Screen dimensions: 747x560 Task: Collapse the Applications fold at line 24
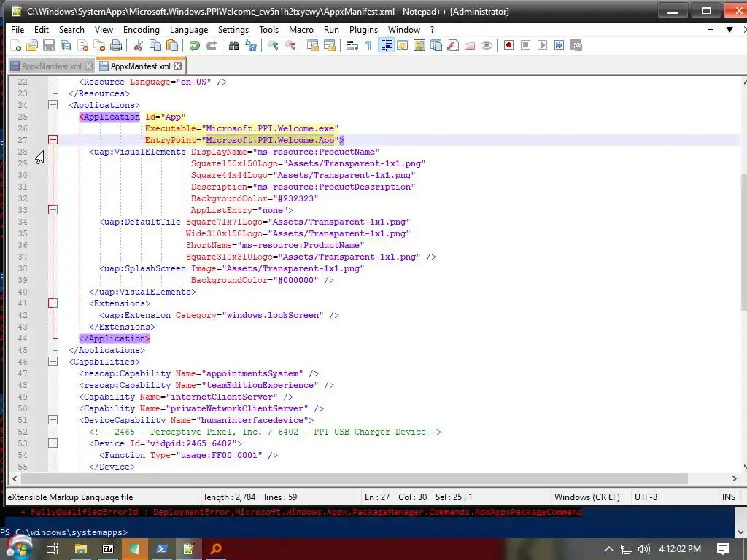(53, 105)
